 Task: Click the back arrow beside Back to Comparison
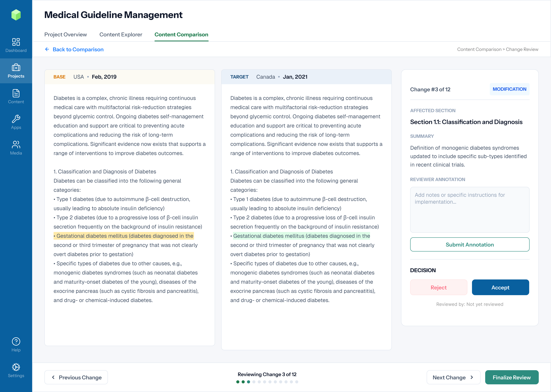click(47, 49)
